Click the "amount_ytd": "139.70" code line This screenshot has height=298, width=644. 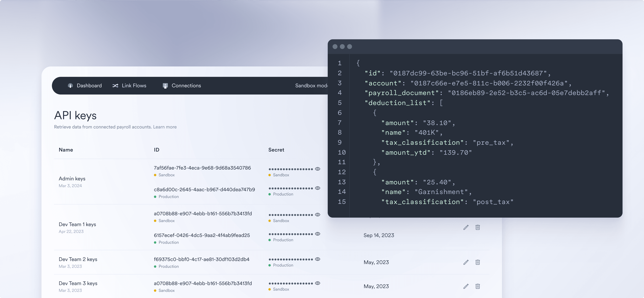[x=426, y=153]
